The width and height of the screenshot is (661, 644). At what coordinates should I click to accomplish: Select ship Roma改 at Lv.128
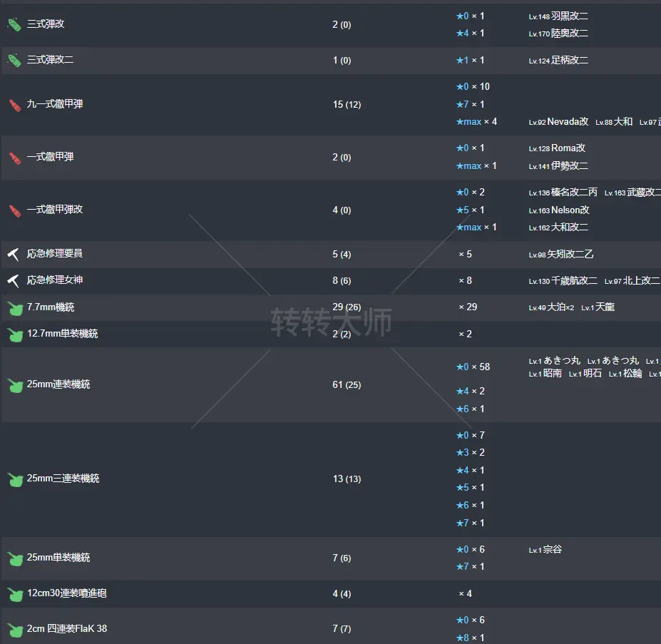[x=568, y=148]
